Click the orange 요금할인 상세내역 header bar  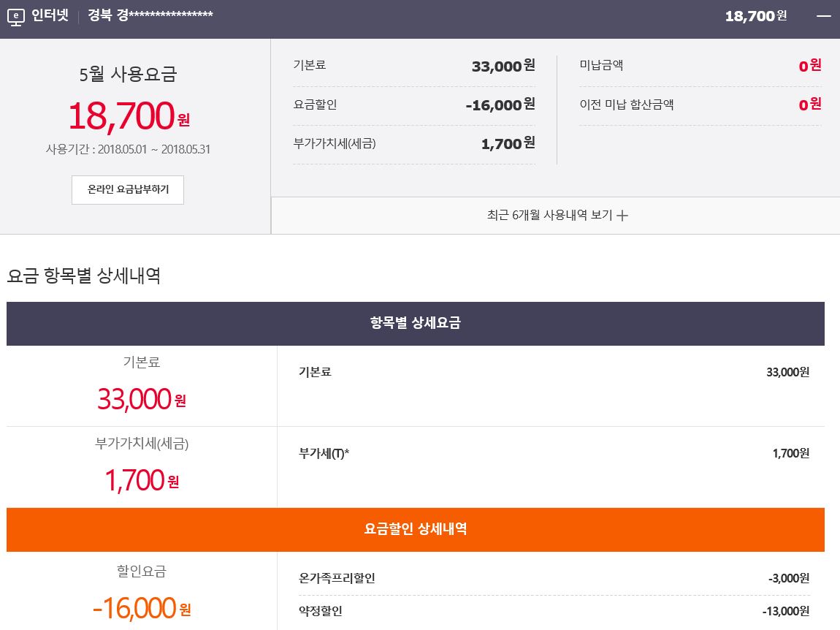415,529
